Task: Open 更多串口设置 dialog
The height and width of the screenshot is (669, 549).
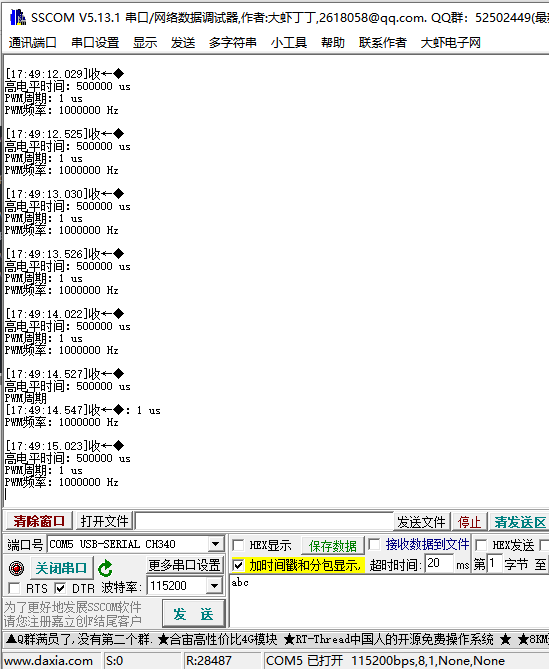Action: tap(184, 565)
